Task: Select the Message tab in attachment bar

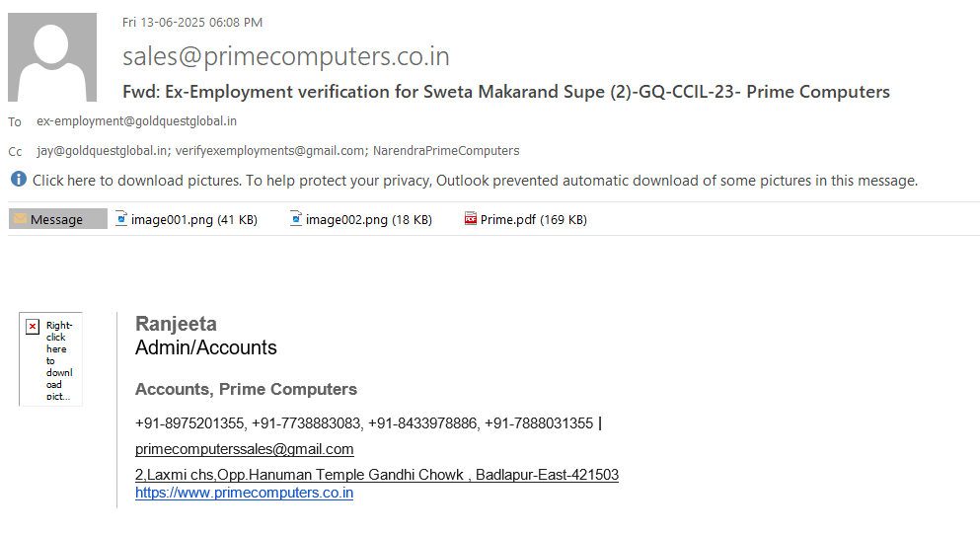Action: [x=56, y=220]
